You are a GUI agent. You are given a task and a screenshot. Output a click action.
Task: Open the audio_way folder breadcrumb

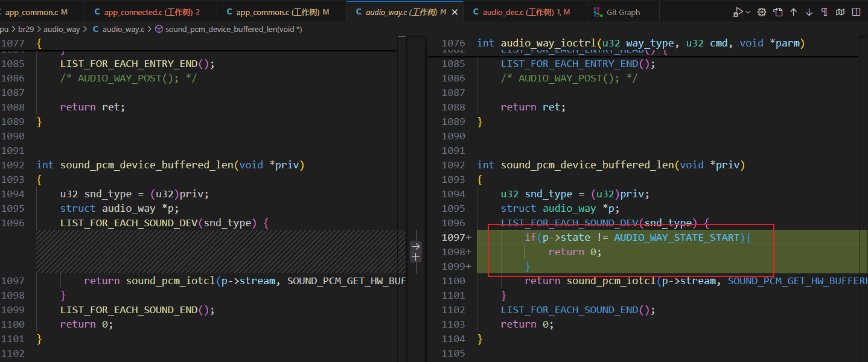(x=62, y=29)
